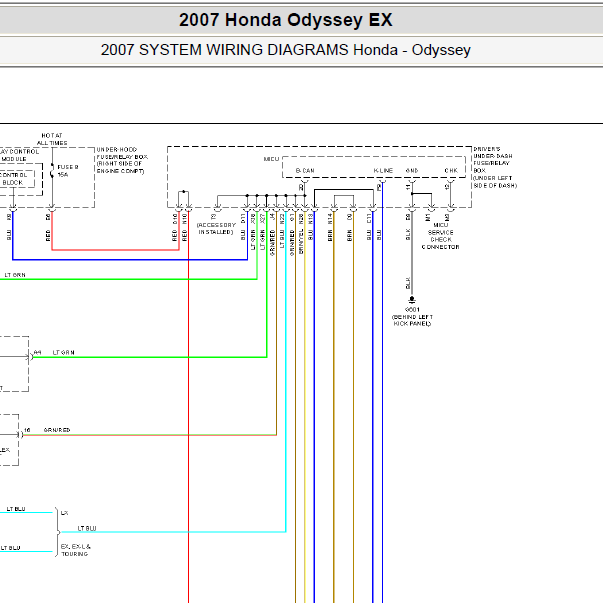Click the 'MICU' label above dashed box
Viewport: 603px width, 603px height.
272,159
